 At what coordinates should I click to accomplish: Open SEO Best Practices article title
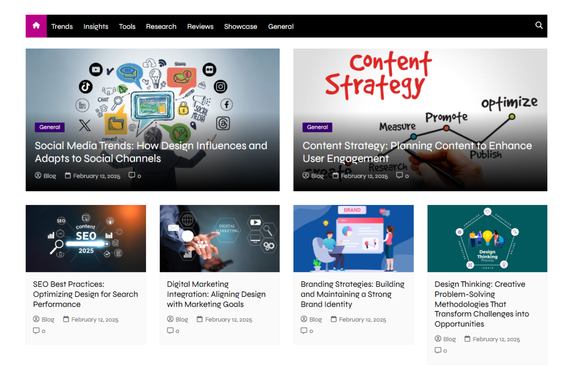pos(86,294)
